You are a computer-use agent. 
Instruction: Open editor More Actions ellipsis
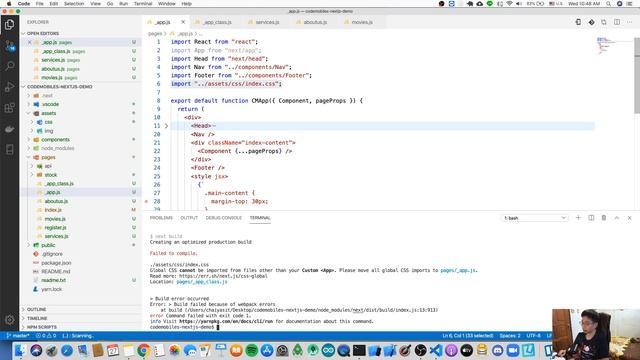coord(630,22)
